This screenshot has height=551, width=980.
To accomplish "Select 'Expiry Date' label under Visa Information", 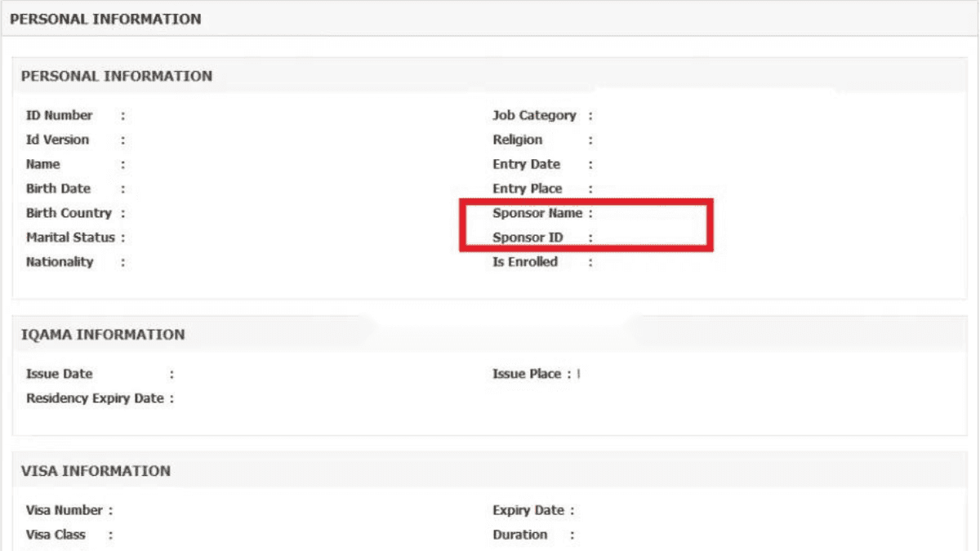I will [528, 510].
